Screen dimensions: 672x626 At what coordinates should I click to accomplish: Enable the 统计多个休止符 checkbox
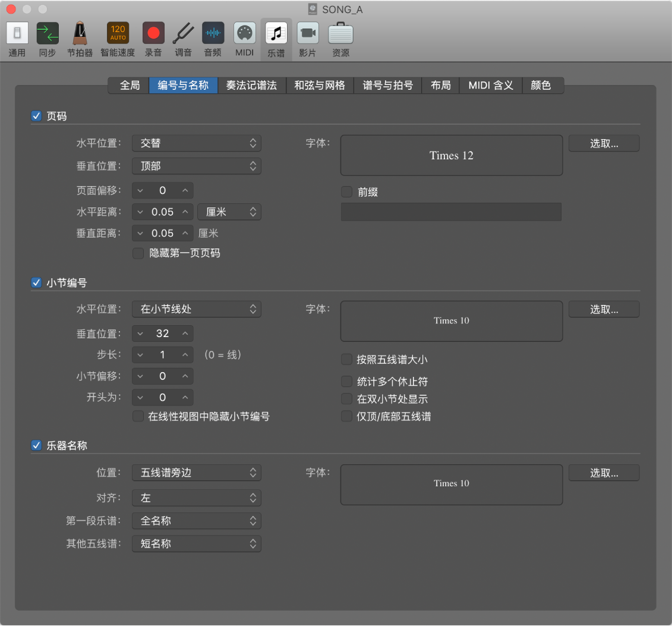pyautogui.click(x=346, y=381)
